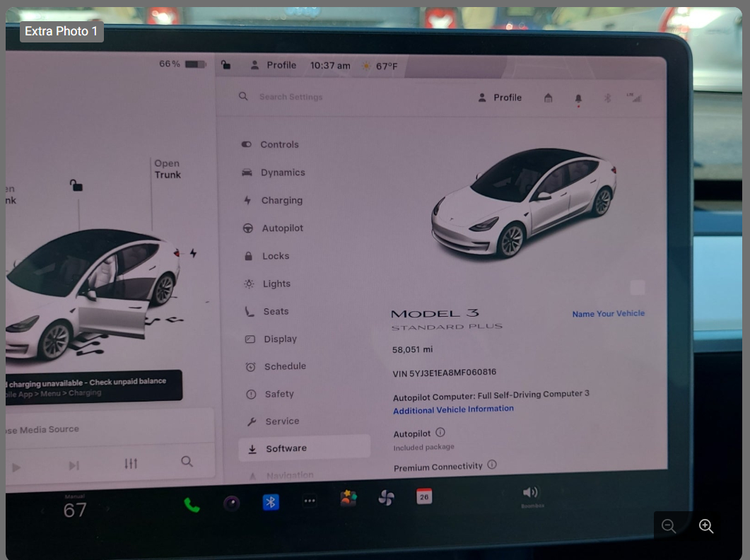Tap the 66% battery indicator
This screenshot has width=750, height=560.
(x=182, y=64)
